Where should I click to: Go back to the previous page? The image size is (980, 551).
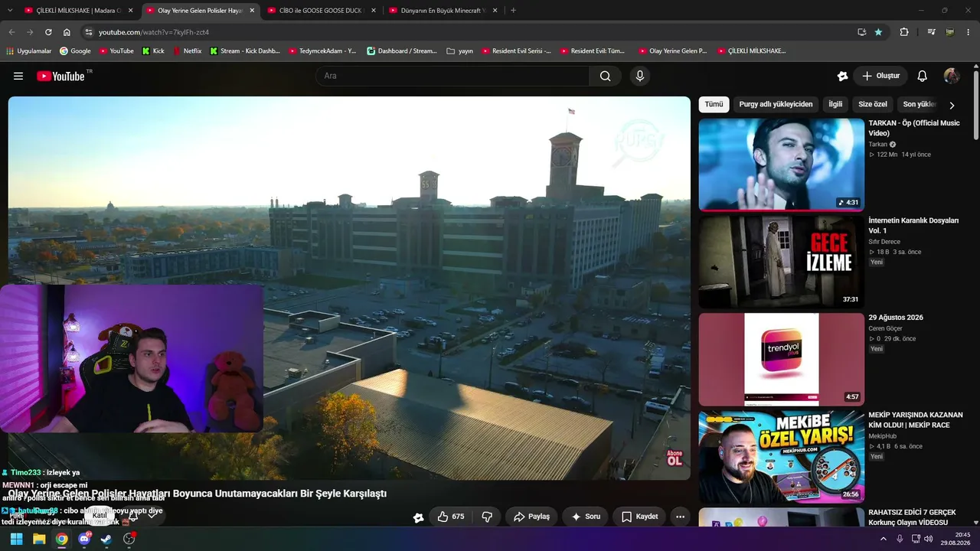11,32
